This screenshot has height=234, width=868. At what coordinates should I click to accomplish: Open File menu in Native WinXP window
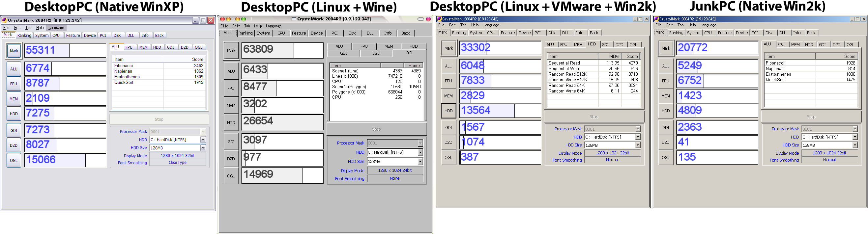pos(6,28)
